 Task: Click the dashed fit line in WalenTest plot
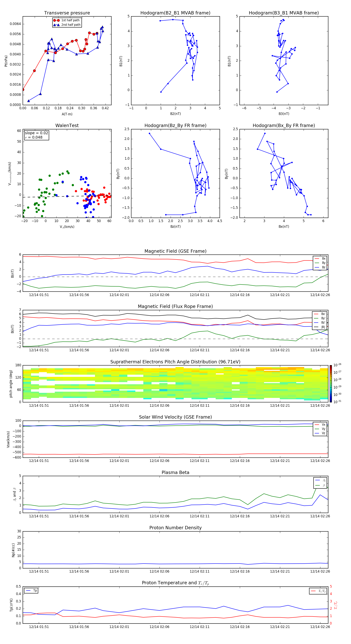coord(67,196)
